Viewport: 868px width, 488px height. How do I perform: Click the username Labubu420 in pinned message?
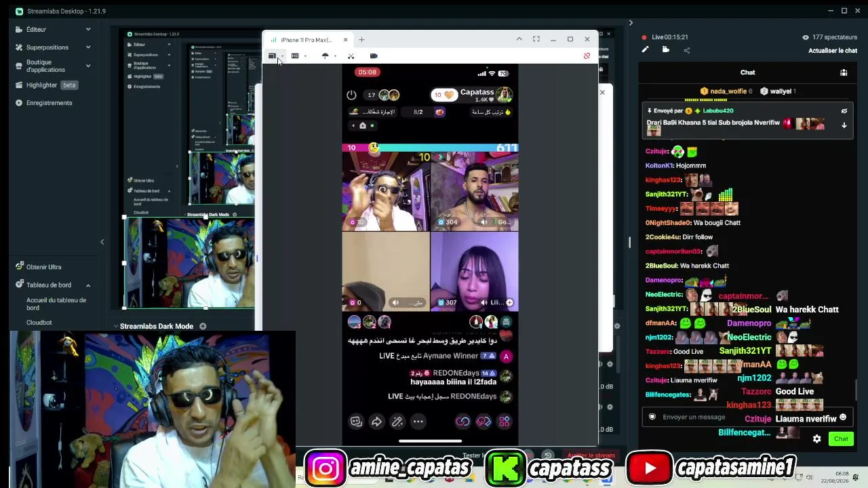click(718, 111)
